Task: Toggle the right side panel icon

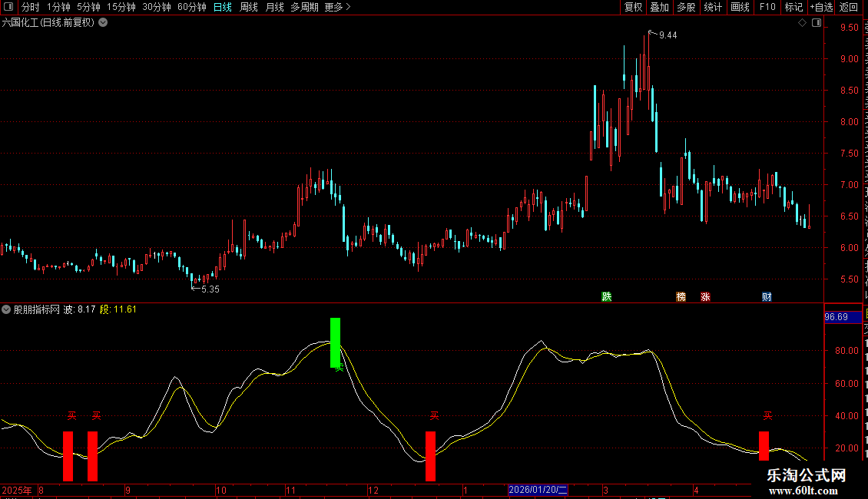Action: [817, 23]
